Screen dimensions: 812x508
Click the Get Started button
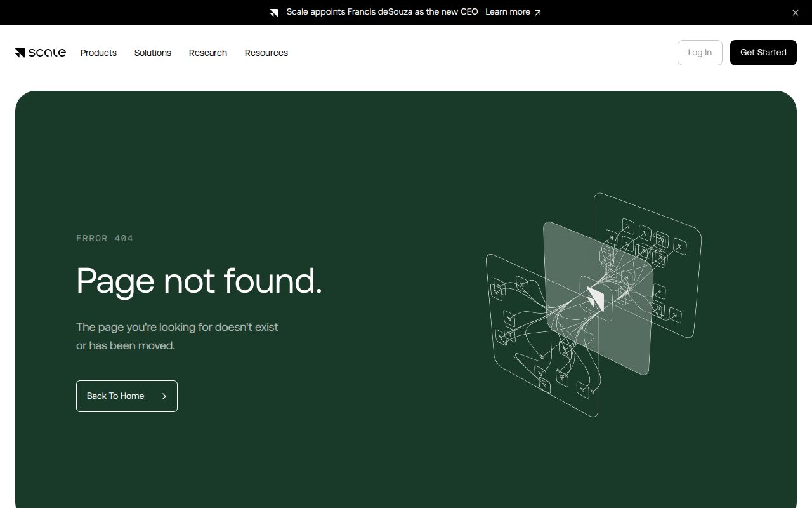click(x=763, y=53)
